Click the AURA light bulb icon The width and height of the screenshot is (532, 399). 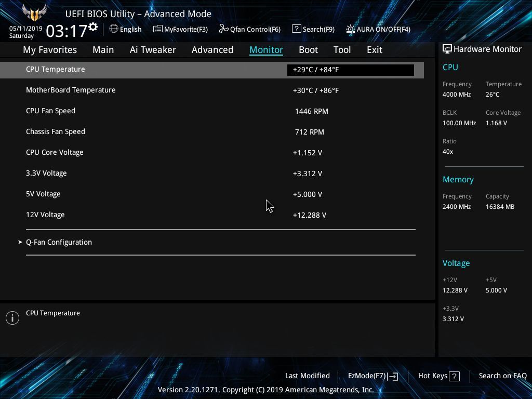pyautogui.click(x=351, y=29)
